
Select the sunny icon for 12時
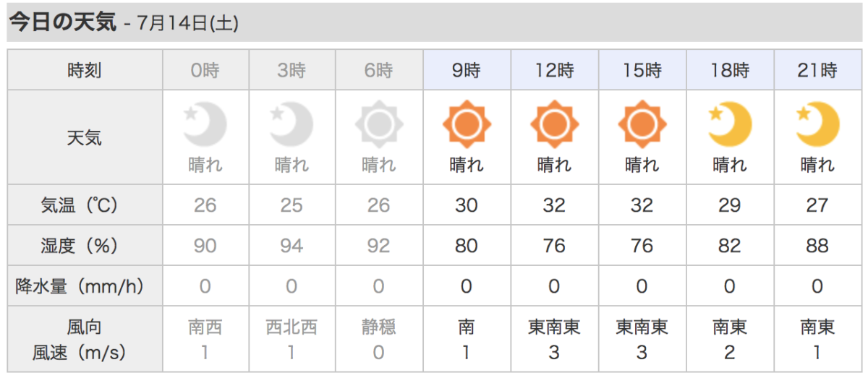coord(554,125)
